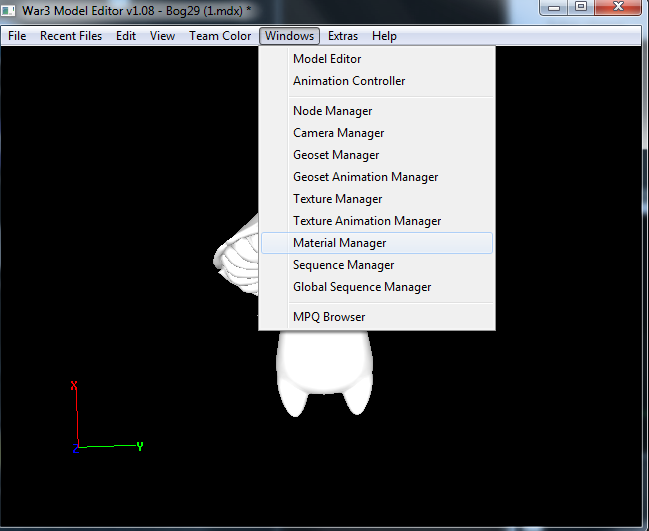649x531 pixels.
Task: Open the Team Color menu
Action: click(220, 36)
